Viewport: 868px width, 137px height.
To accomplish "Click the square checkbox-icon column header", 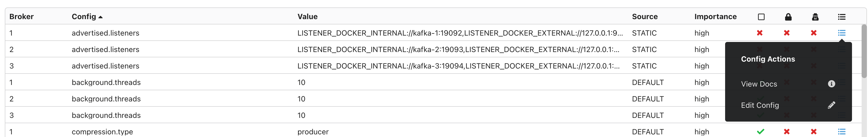I will [x=761, y=17].
